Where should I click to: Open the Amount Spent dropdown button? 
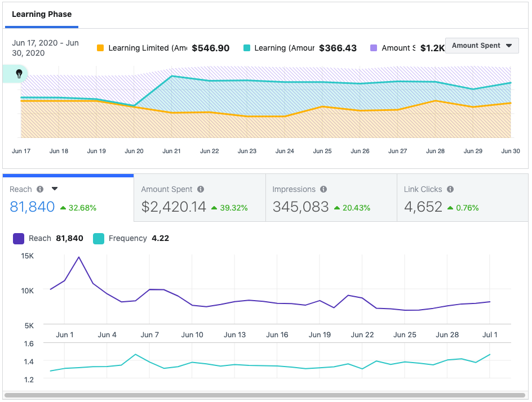(482, 46)
